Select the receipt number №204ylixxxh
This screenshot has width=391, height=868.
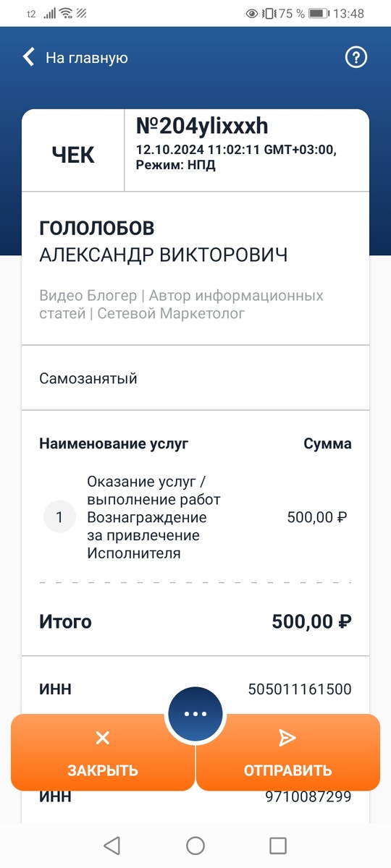coord(202,127)
